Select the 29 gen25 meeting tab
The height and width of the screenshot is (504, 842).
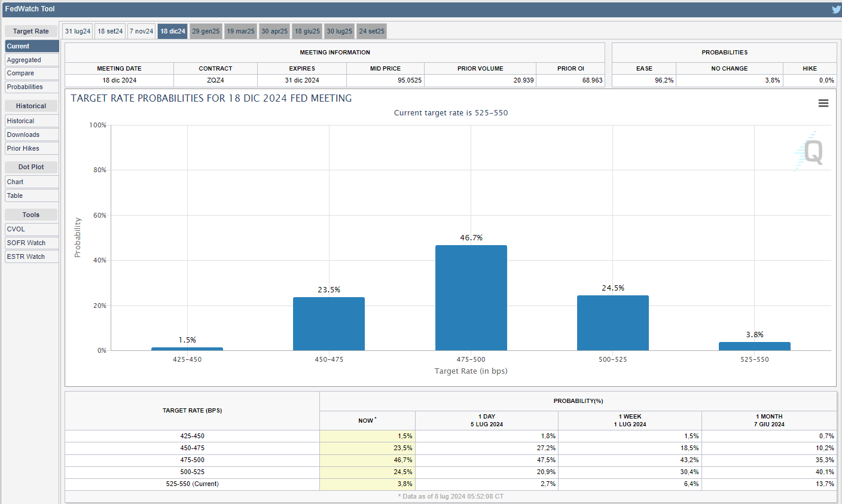(206, 31)
